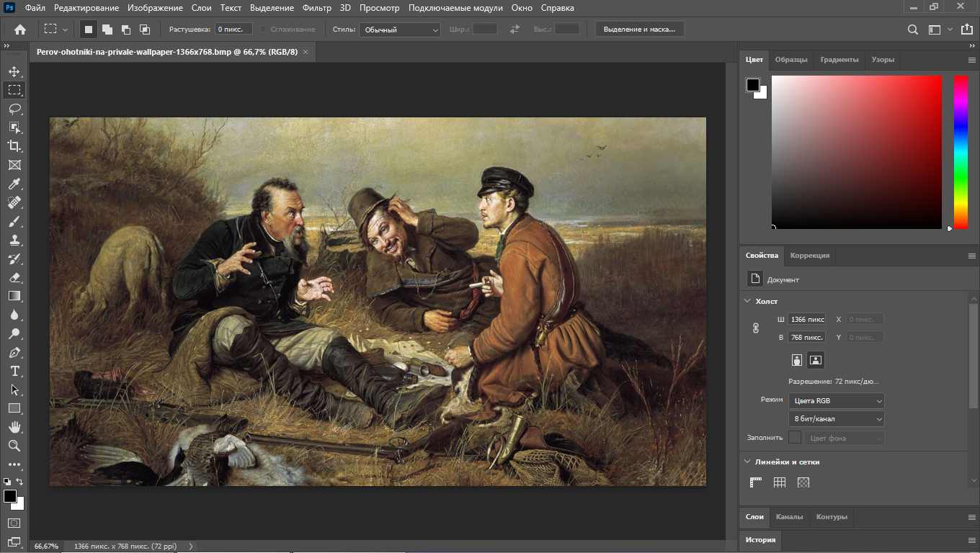Choose the Intersect with selection mode
This screenshot has width=980, height=553.
coord(145,30)
